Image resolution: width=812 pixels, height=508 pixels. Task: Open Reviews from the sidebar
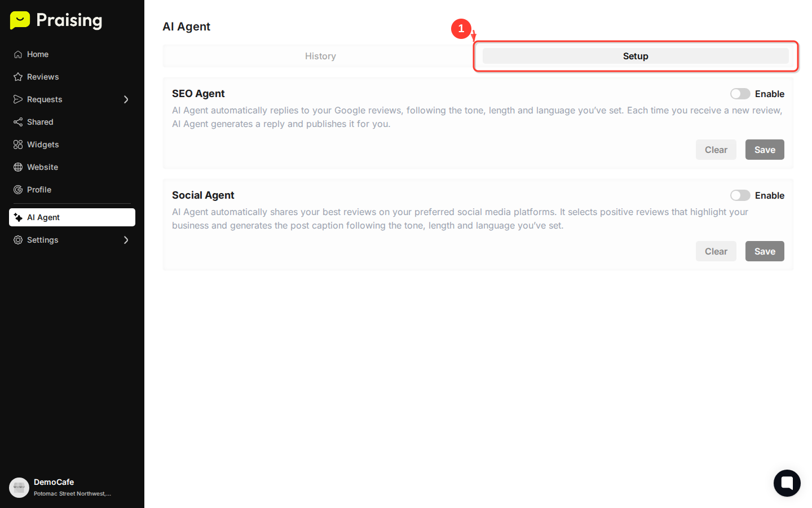click(19, 77)
